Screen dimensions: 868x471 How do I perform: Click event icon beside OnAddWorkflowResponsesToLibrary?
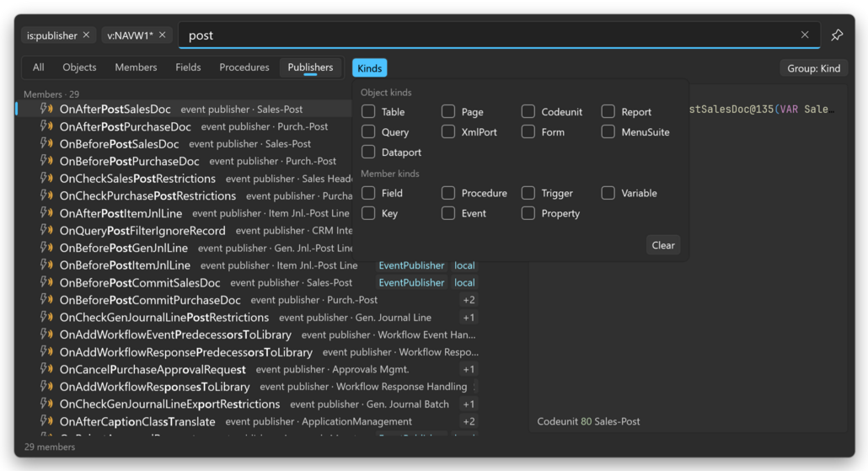(x=46, y=386)
